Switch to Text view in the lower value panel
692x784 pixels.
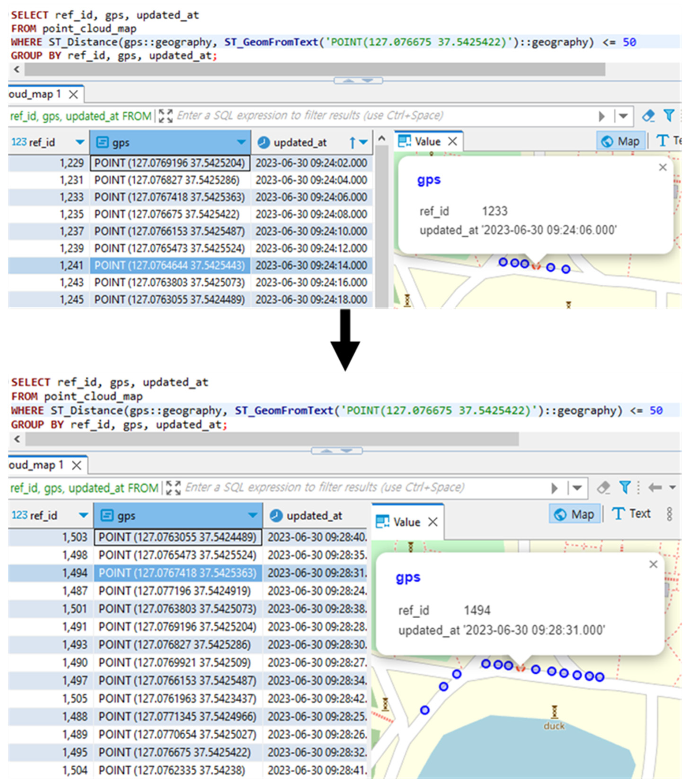631,514
